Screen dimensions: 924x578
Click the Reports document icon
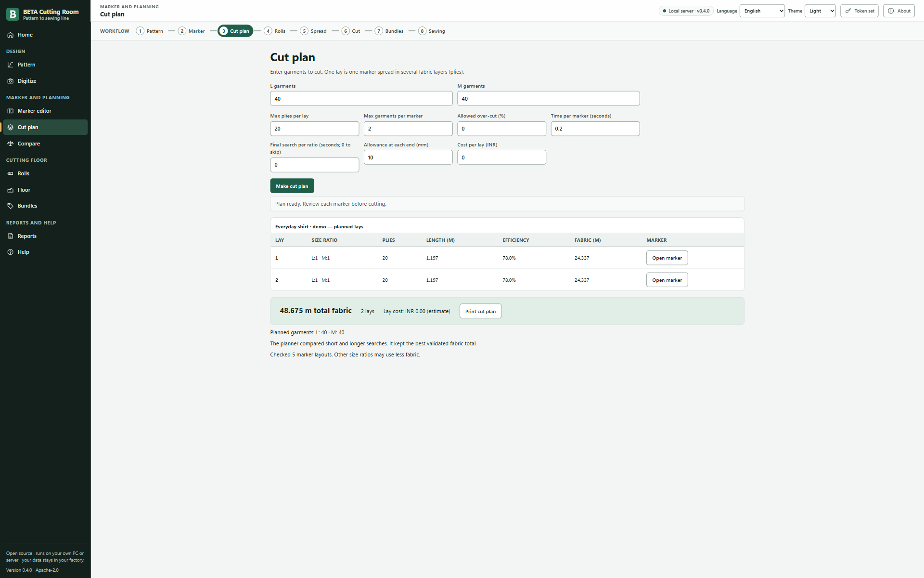point(10,236)
